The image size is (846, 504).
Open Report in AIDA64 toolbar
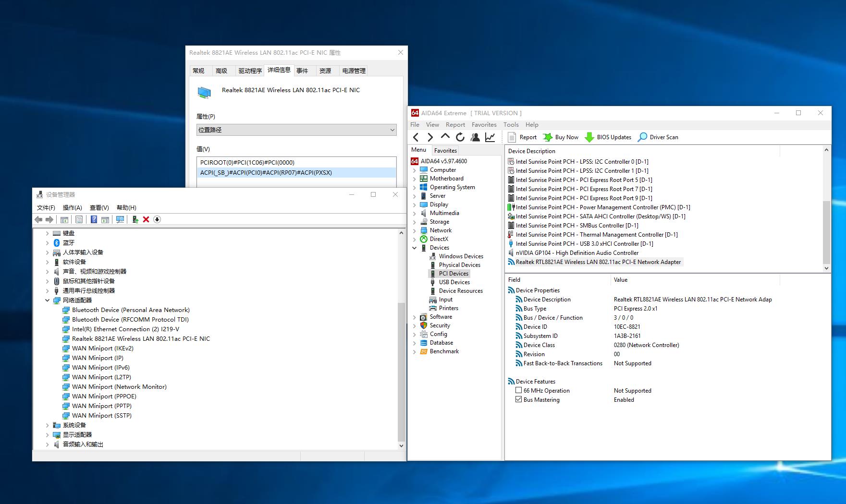click(x=522, y=137)
